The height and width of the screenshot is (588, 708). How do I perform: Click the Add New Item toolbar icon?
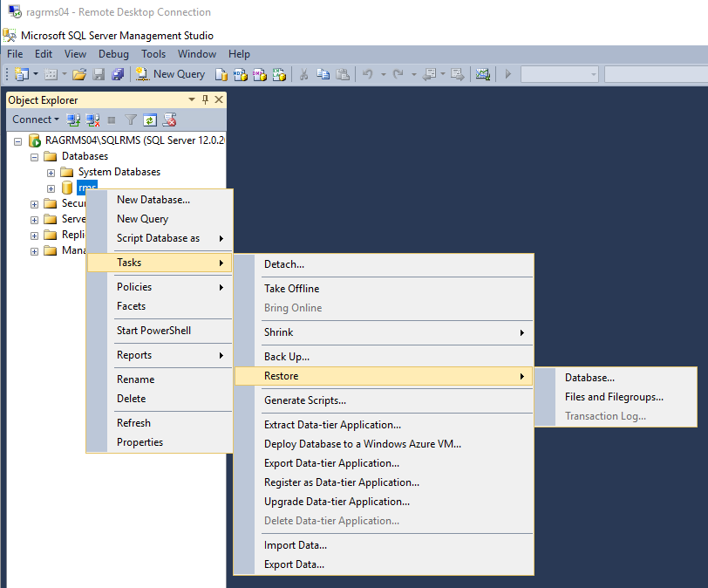(x=51, y=74)
